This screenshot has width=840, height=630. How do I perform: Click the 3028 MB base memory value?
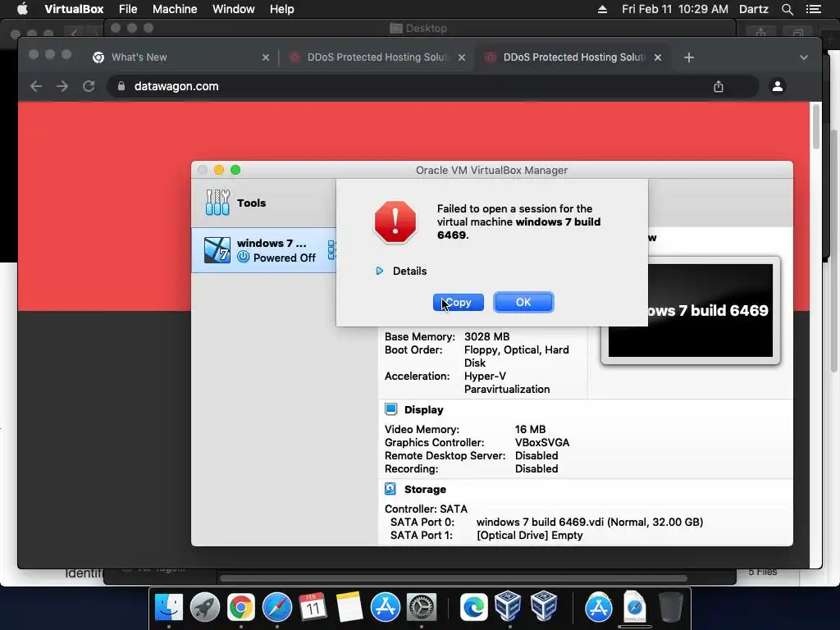pyautogui.click(x=487, y=336)
